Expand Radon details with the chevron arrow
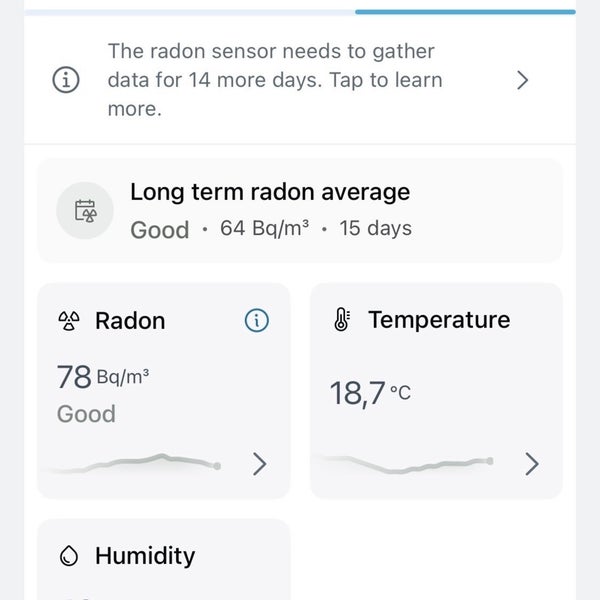Viewport: 600px width, 600px height. [x=260, y=464]
